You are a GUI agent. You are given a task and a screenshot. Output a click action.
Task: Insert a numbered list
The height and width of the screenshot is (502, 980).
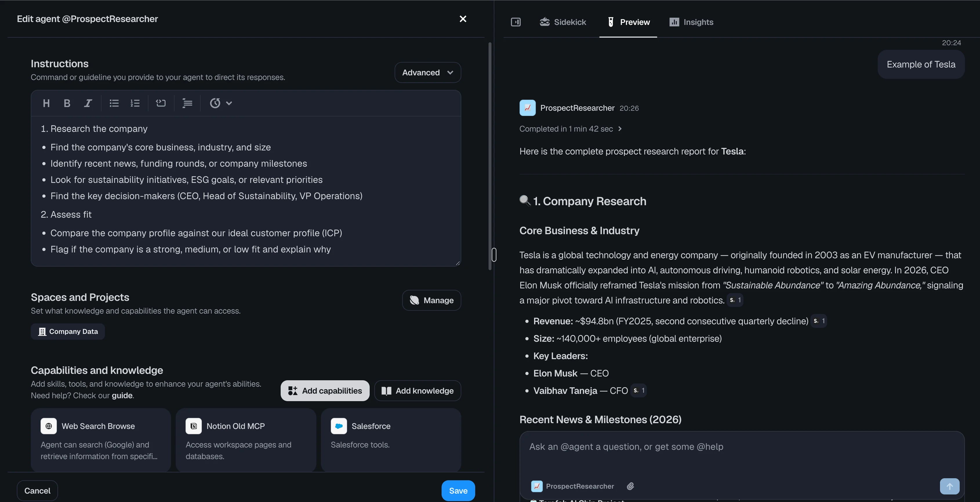[x=135, y=103]
